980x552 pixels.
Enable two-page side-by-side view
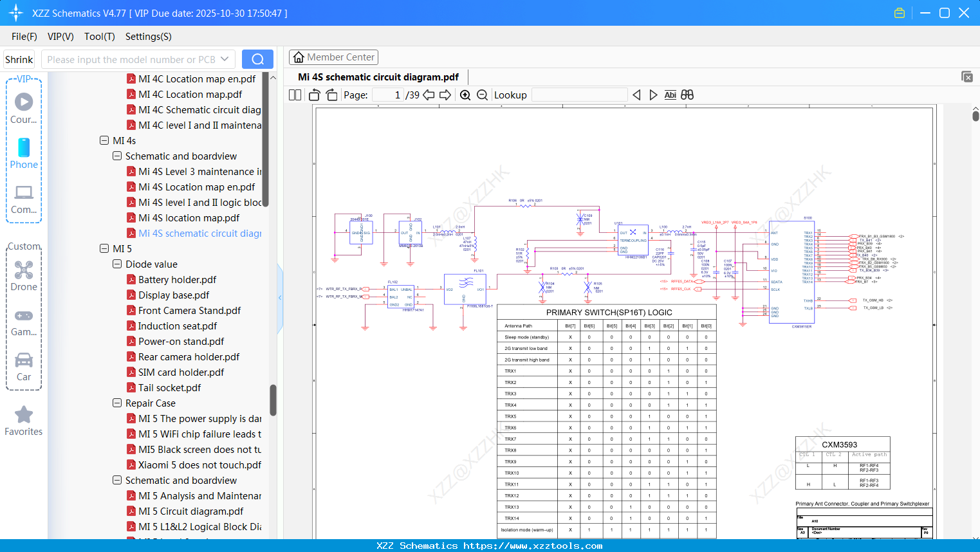point(294,94)
